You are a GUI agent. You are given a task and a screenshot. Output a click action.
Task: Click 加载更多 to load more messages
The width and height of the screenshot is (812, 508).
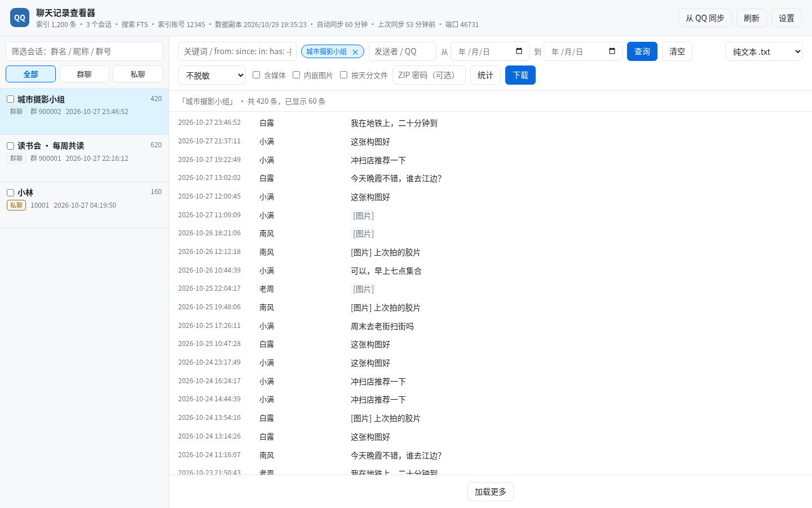tap(491, 492)
